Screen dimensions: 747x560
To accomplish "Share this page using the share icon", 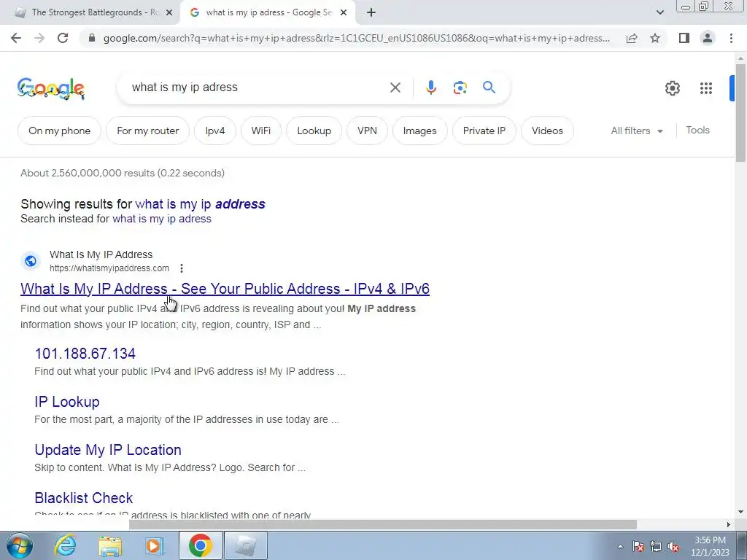I will pyautogui.click(x=632, y=38).
